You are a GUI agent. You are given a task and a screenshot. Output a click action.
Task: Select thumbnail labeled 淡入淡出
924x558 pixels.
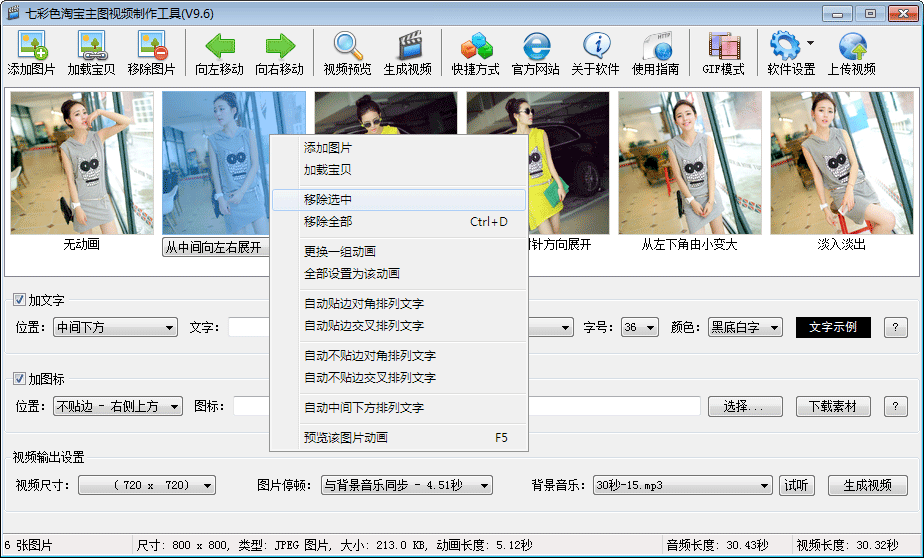842,163
